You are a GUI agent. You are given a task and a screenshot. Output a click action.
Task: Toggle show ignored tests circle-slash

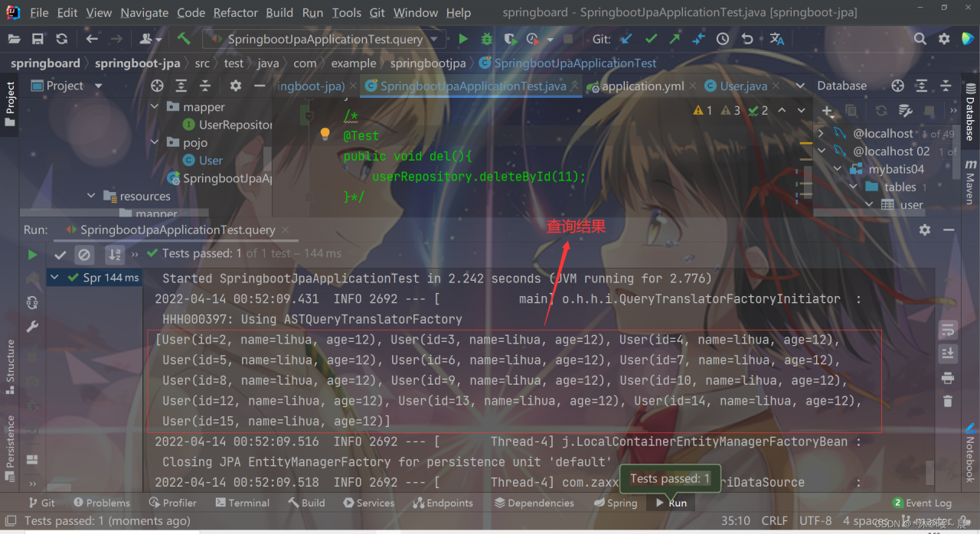[85, 254]
